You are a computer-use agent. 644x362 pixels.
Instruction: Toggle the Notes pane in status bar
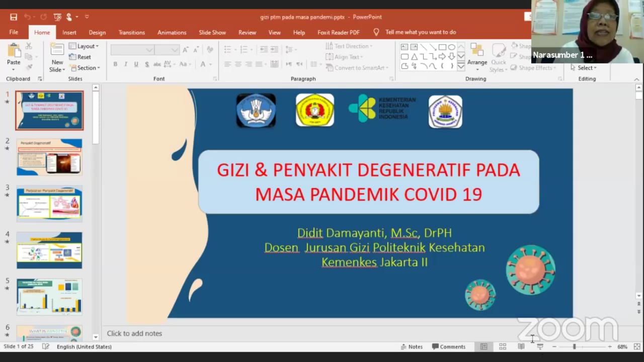tap(412, 347)
